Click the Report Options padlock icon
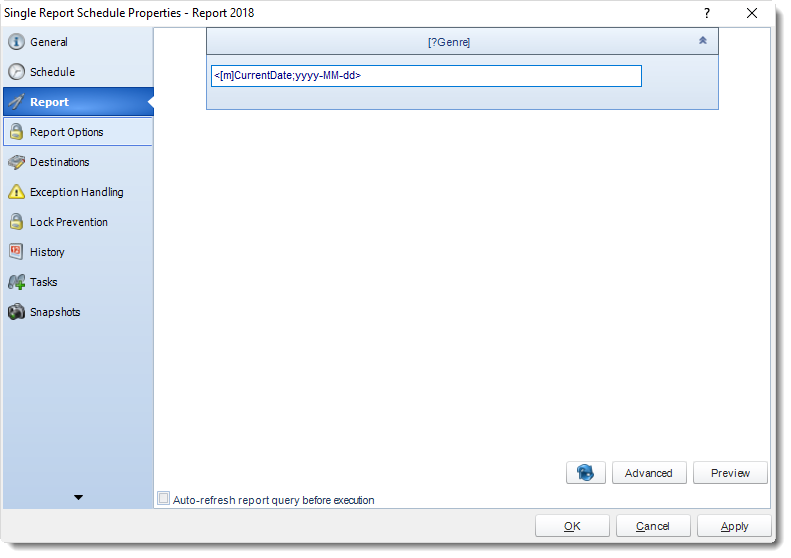The height and width of the screenshot is (558, 791). click(x=16, y=132)
